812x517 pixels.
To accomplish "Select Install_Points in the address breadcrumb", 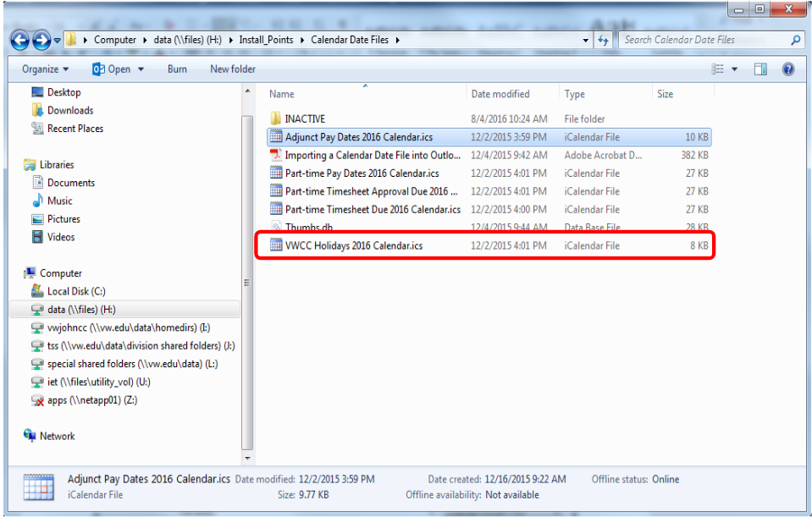I will click(266, 40).
